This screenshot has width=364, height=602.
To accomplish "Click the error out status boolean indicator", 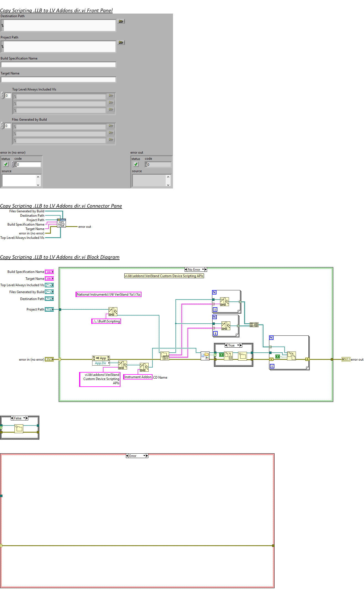I will tap(136, 164).
